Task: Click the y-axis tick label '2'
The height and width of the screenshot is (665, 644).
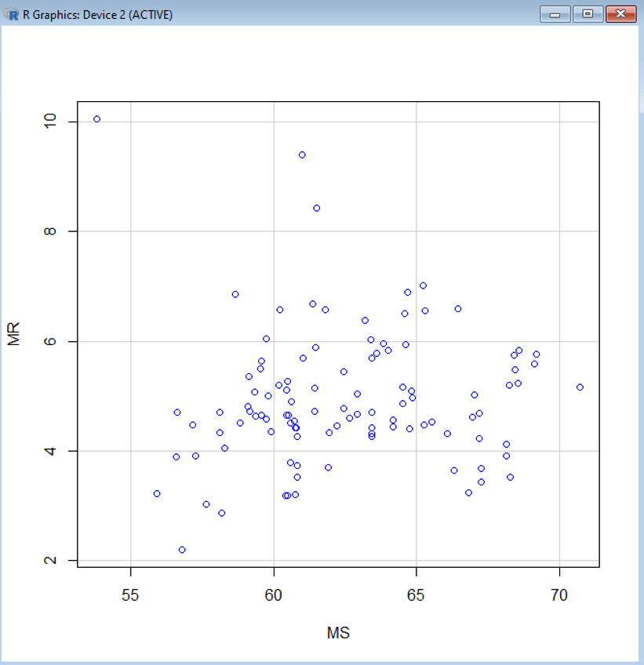Action: [x=50, y=560]
